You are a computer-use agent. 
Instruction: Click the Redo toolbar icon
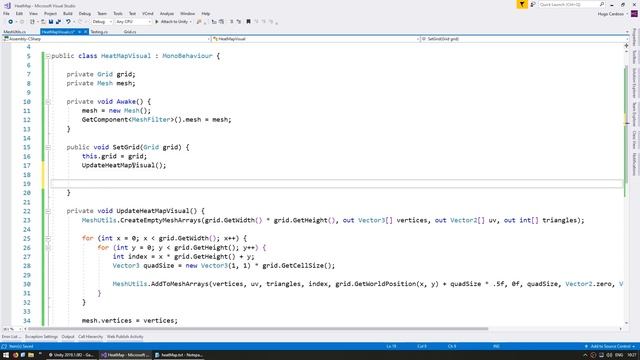click(x=80, y=22)
